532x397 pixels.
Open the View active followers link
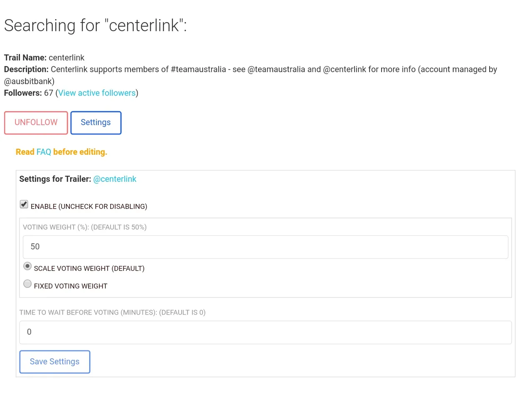point(97,93)
